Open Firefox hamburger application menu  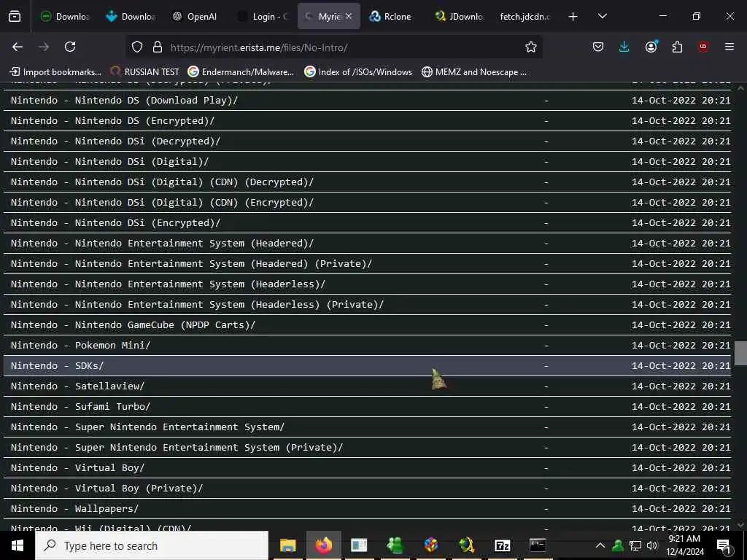point(729,47)
